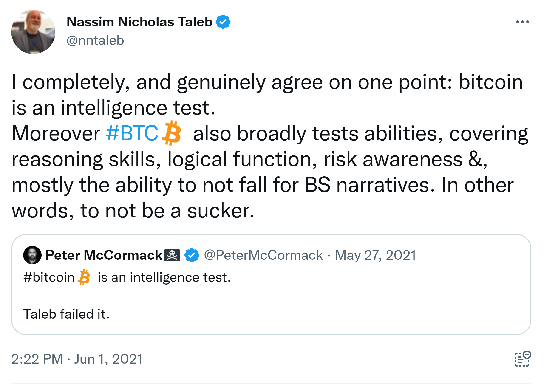
Task: Click the 2:22 PM · Jun 1, 2021 timestamp
Action: pyautogui.click(x=77, y=359)
